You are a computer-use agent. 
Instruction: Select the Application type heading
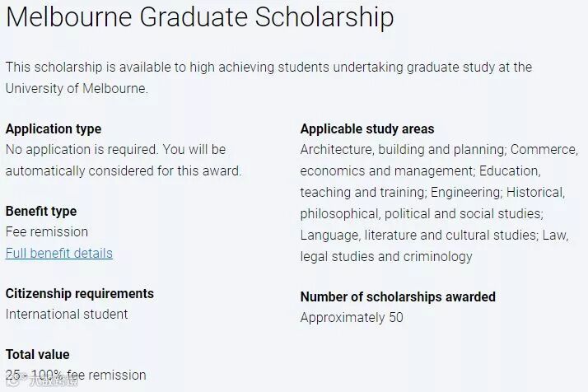point(54,129)
